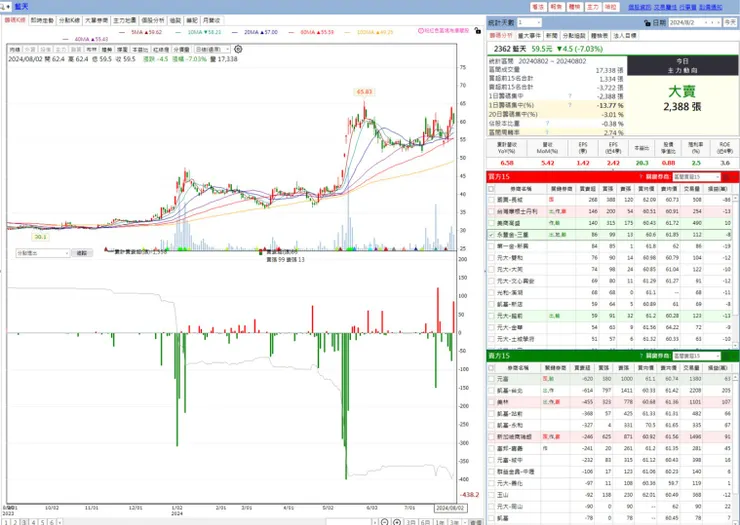Uncheck the 永豐金-三重 broker row checkbox
Image resolution: width=740 pixels, height=525 pixels.
(x=491, y=235)
